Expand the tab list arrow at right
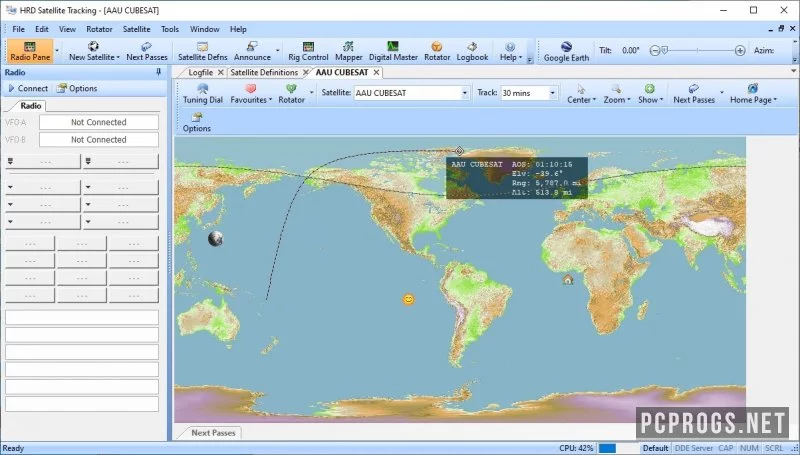 click(x=793, y=72)
